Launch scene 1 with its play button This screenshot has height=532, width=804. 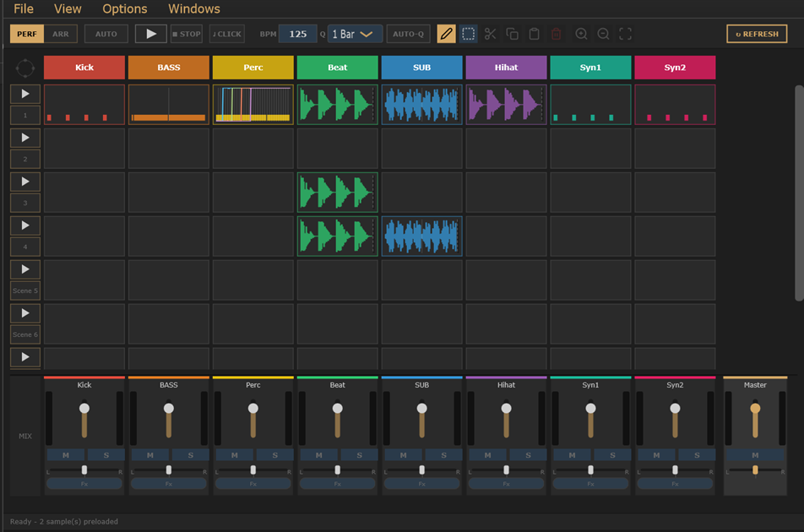click(x=25, y=94)
